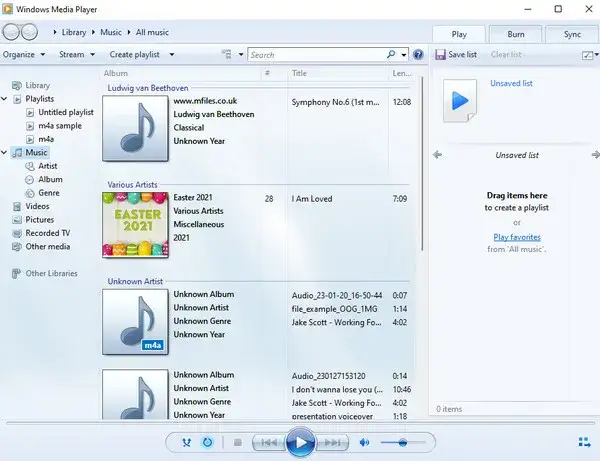Click the View options icon

point(227,54)
